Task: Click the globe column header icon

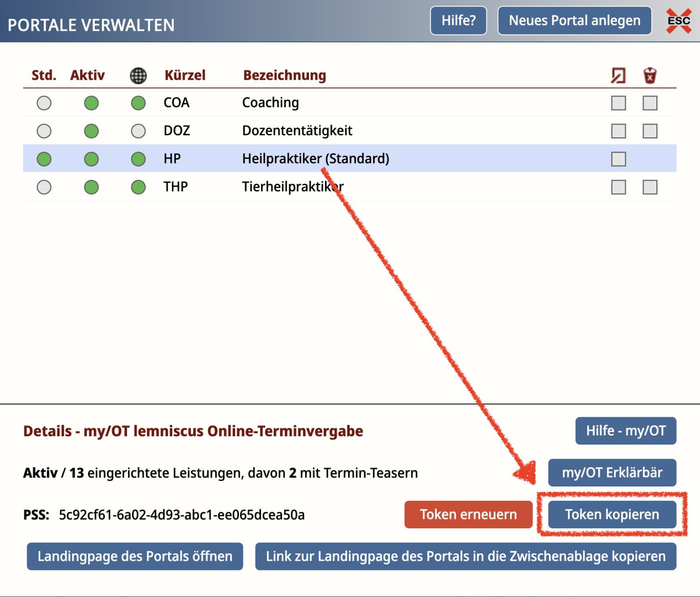Action: (138, 76)
